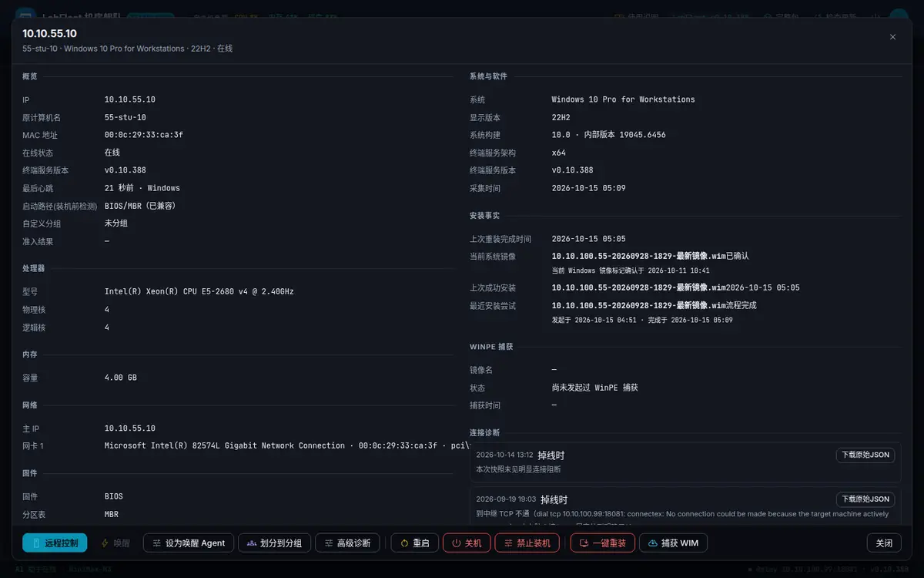The width and height of the screenshot is (924, 578).
Task: Select the 分区表 value MBR
Action: click(112, 514)
